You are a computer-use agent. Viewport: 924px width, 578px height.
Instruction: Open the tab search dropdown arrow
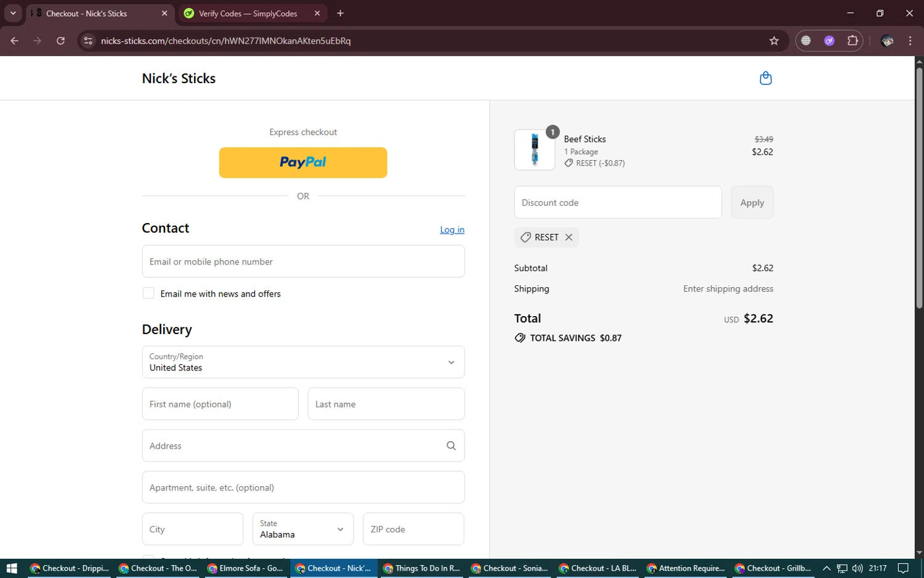(x=13, y=13)
